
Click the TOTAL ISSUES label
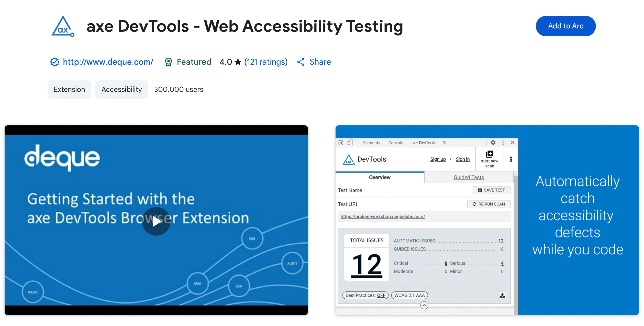(367, 240)
